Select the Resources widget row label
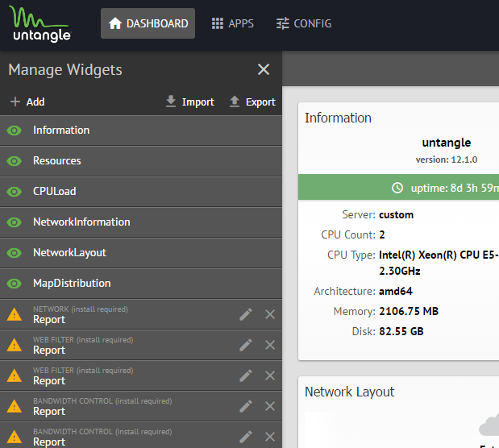499x448 pixels. point(57,160)
